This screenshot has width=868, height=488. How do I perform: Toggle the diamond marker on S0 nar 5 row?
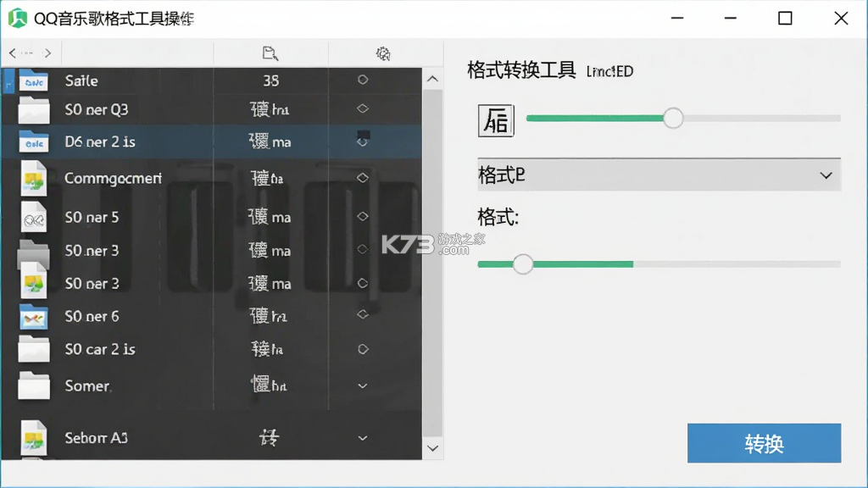pyautogui.click(x=363, y=216)
